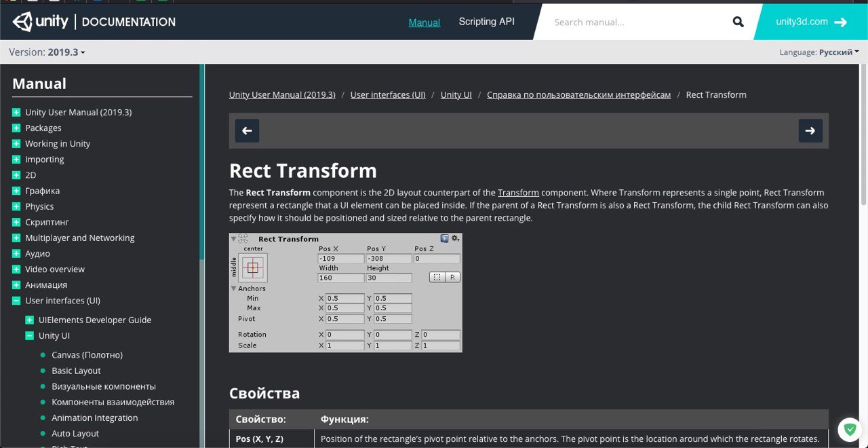Open the Version 2019.3 dropdown
Screen dimensions: 868x448
tap(47, 52)
